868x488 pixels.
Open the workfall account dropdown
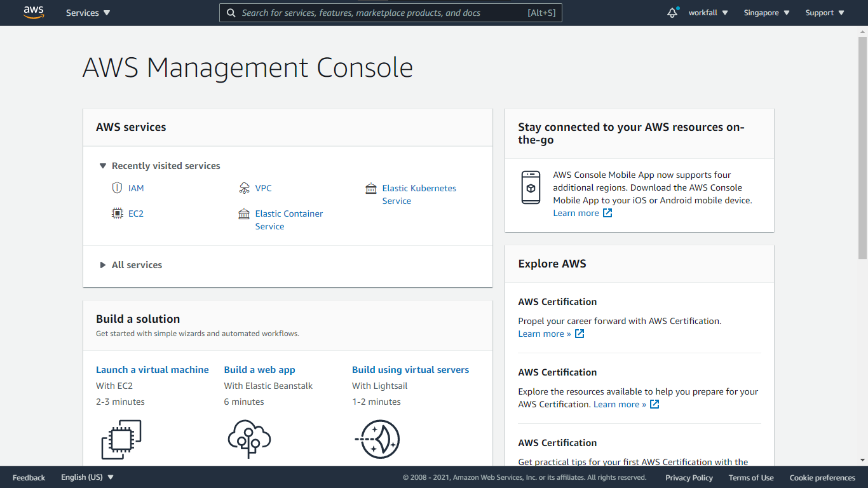pyautogui.click(x=709, y=13)
